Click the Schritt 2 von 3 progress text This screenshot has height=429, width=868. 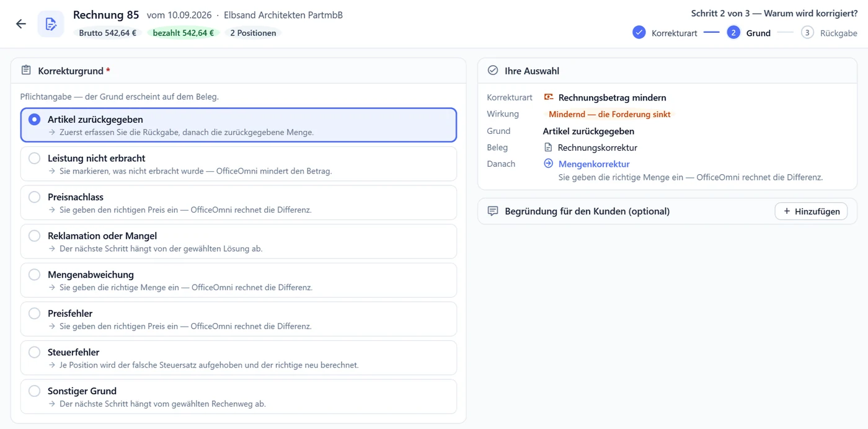[774, 13]
